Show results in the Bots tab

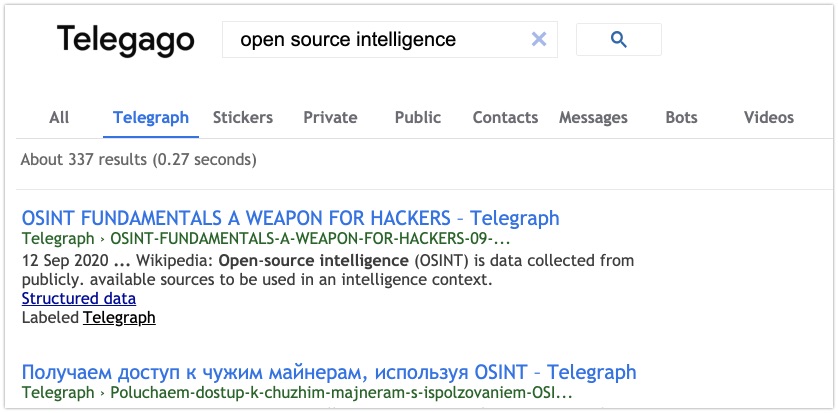(x=681, y=117)
